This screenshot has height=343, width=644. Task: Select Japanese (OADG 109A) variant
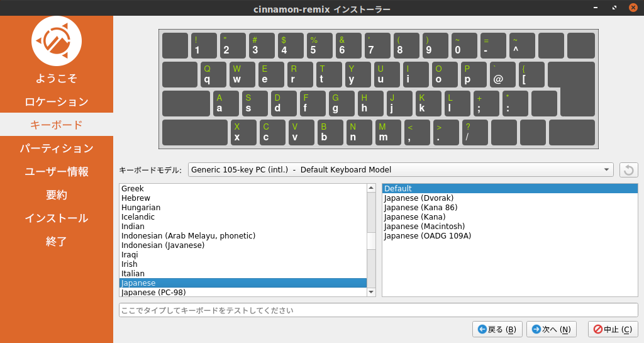tap(509, 236)
